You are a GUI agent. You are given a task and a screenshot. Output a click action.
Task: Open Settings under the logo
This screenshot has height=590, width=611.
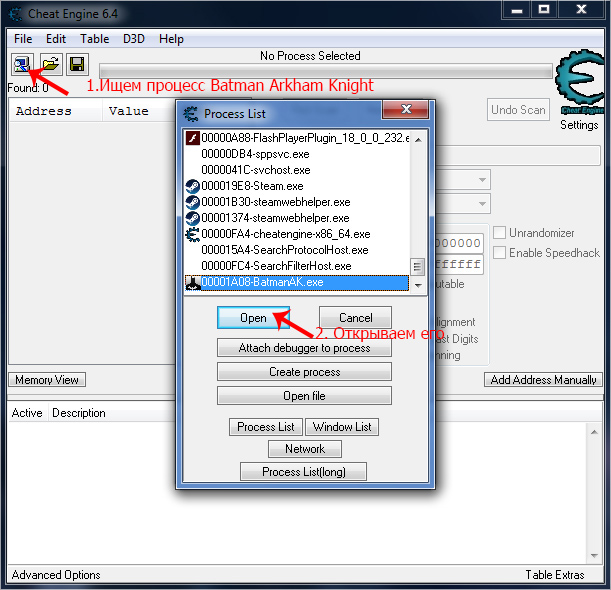click(x=579, y=125)
